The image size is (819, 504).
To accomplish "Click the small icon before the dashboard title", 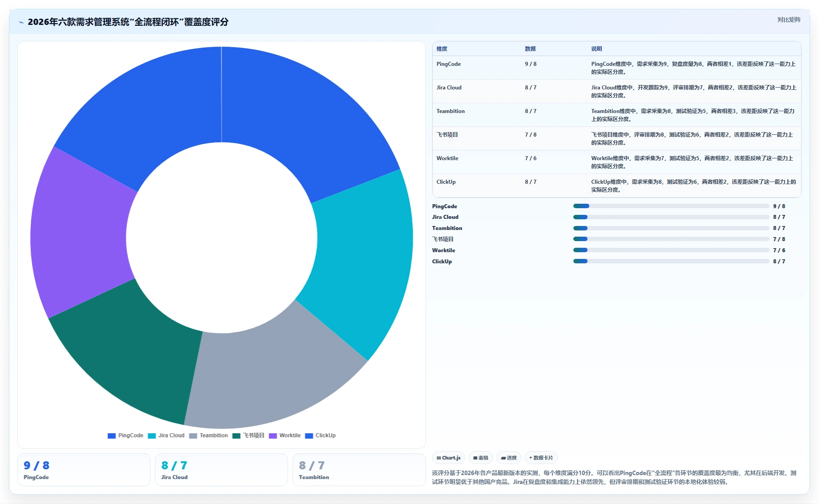I will click(x=21, y=22).
